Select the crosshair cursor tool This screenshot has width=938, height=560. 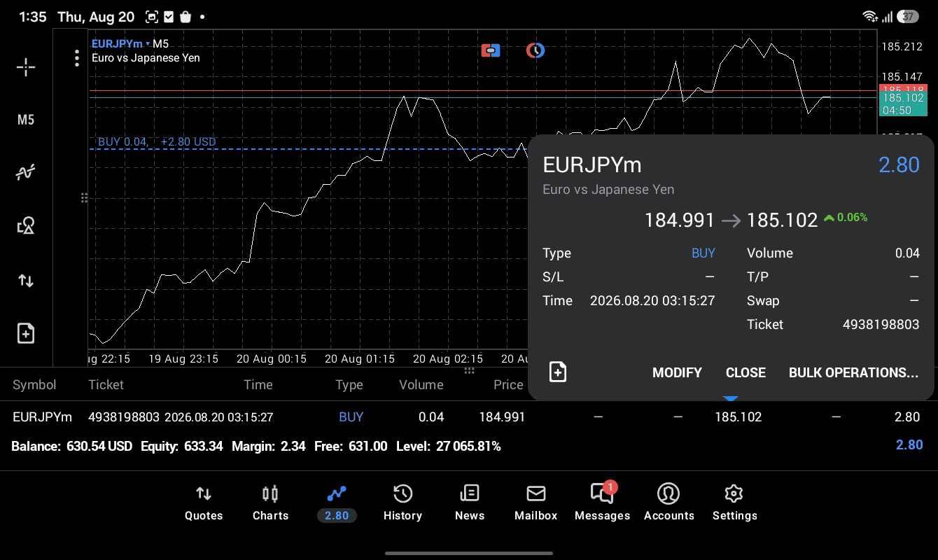26,67
